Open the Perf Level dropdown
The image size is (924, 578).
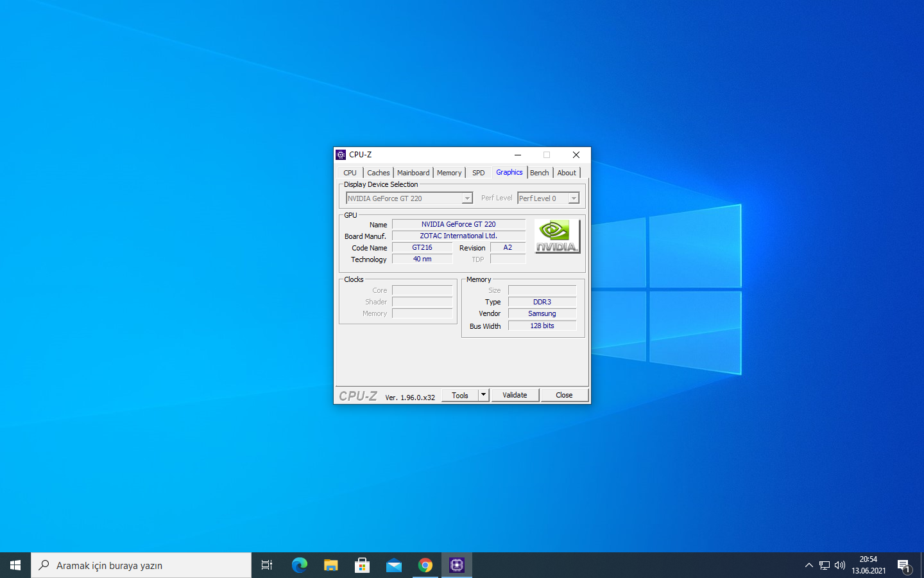574,198
